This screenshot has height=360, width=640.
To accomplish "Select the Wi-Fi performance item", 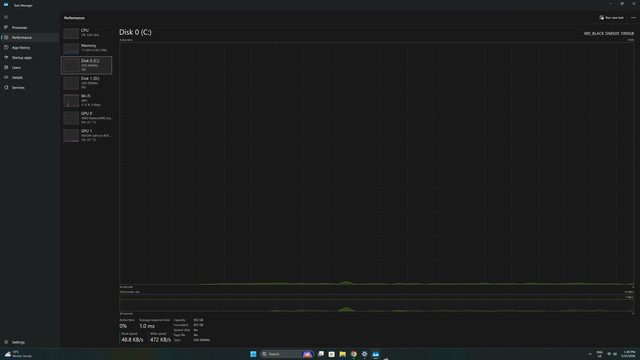I will pos(87,100).
